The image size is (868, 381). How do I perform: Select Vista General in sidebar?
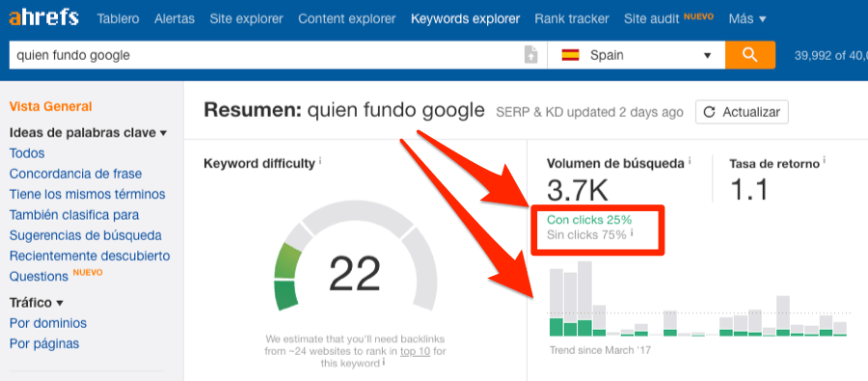(x=51, y=106)
